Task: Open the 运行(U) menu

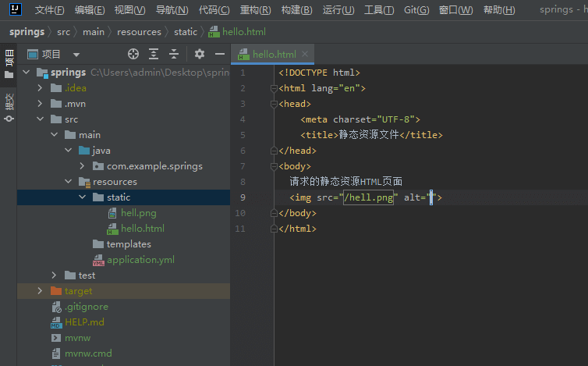Action: point(338,10)
